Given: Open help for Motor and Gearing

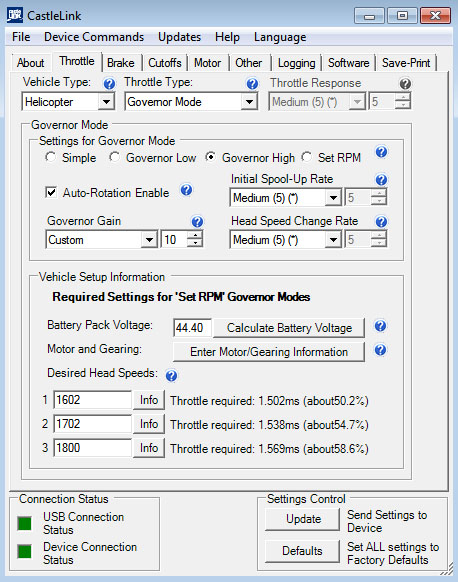Looking at the screenshot, I should tap(380, 350).
